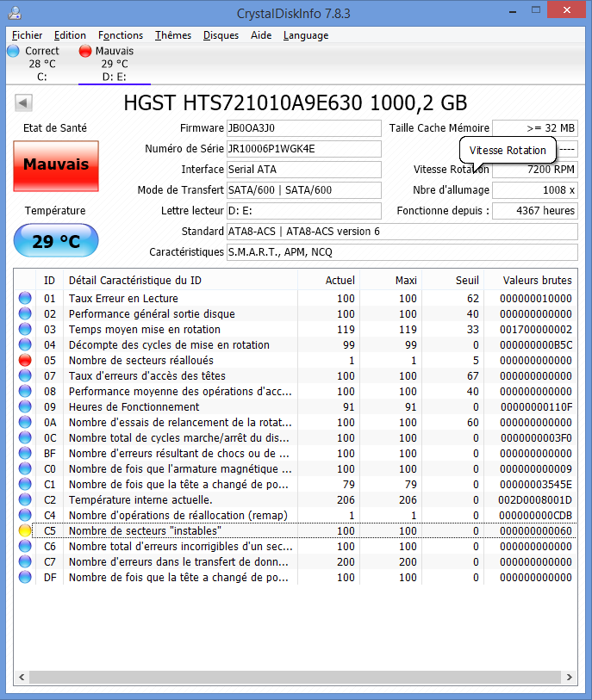
Task: Click blue status icon for attribute 01
Action: (x=25, y=298)
